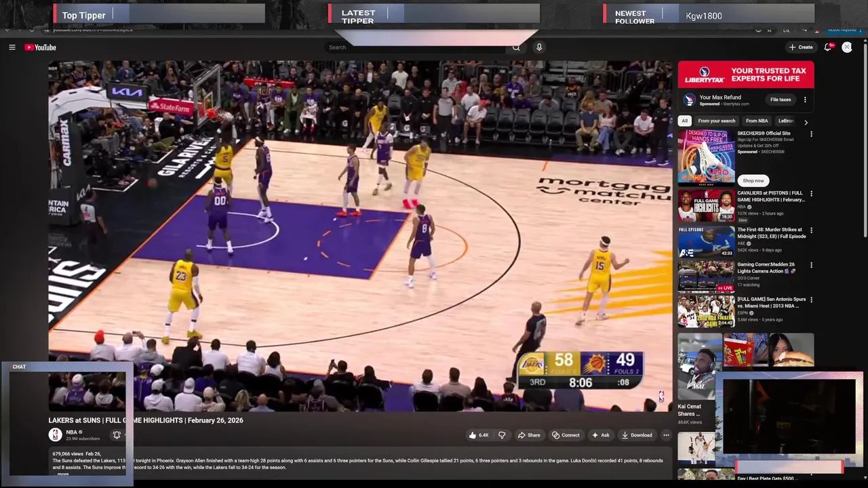
Task: Open NBA channel name link
Action: coord(71,432)
